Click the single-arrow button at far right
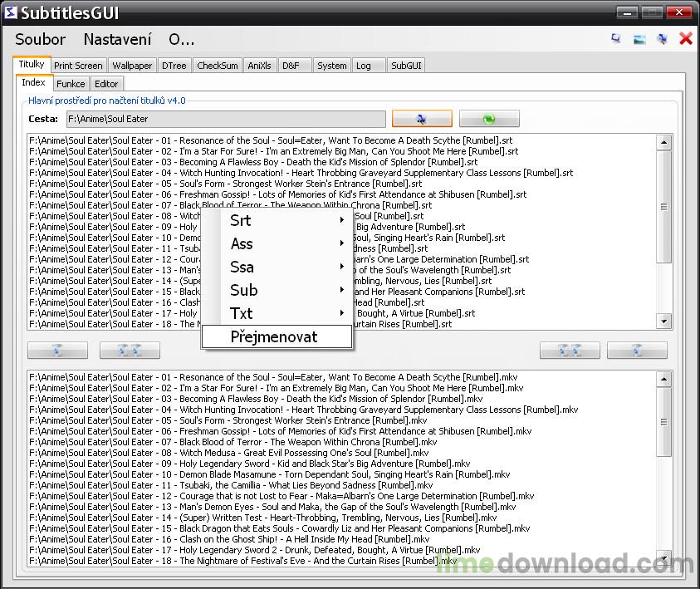This screenshot has width=700, height=589. coord(637,351)
